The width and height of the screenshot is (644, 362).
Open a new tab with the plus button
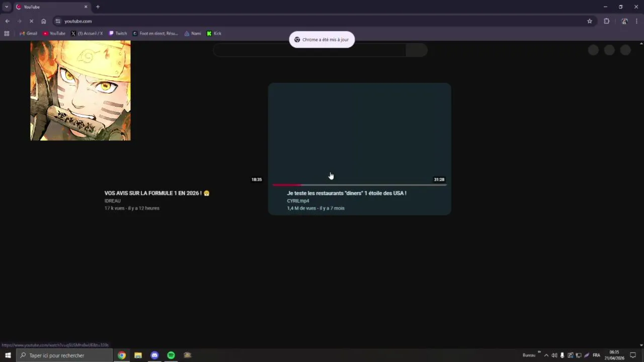coord(98,7)
